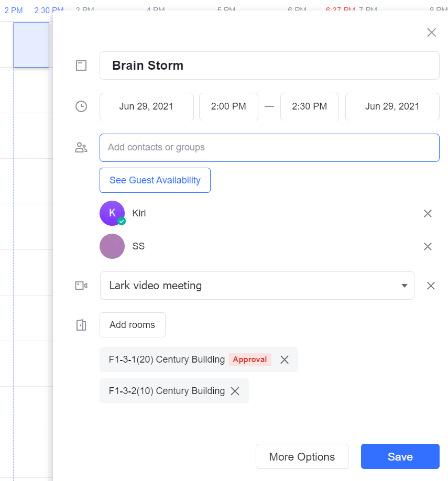Click See Guest Availability button
The image size is (448, 481).
point(155,180)
